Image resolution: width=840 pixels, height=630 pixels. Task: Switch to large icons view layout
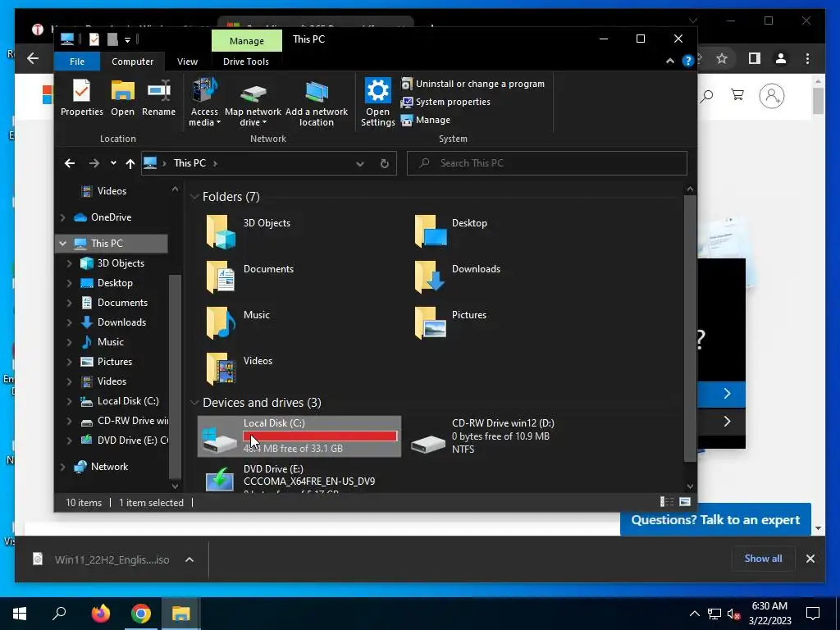point(685,502)
